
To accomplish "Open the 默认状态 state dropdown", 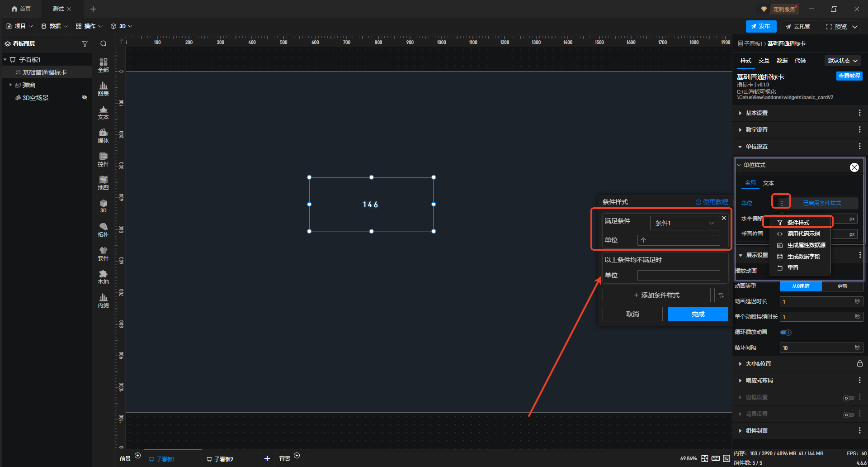I will (x=843, y=61).
